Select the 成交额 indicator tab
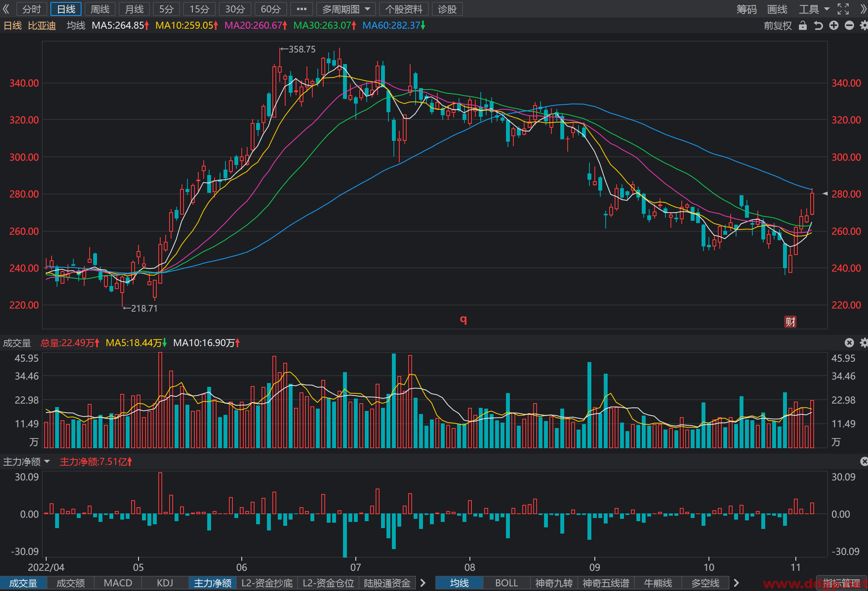Viewport: 868px width, 591px height. coord(71,583)
